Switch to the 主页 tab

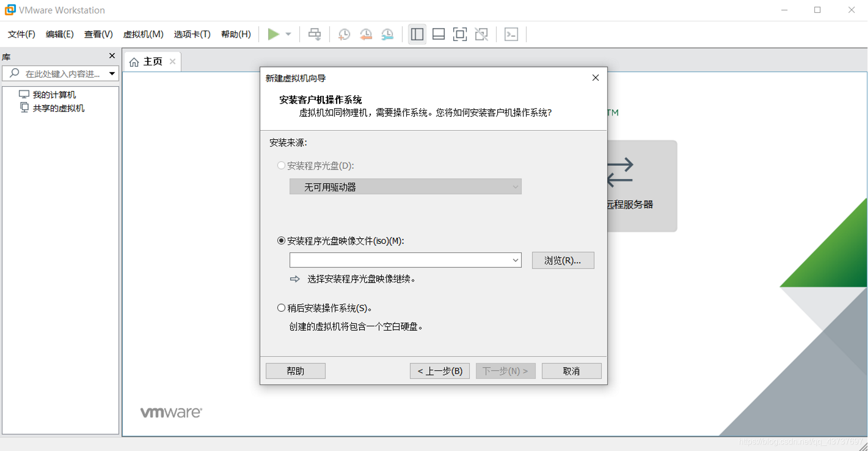152,62
